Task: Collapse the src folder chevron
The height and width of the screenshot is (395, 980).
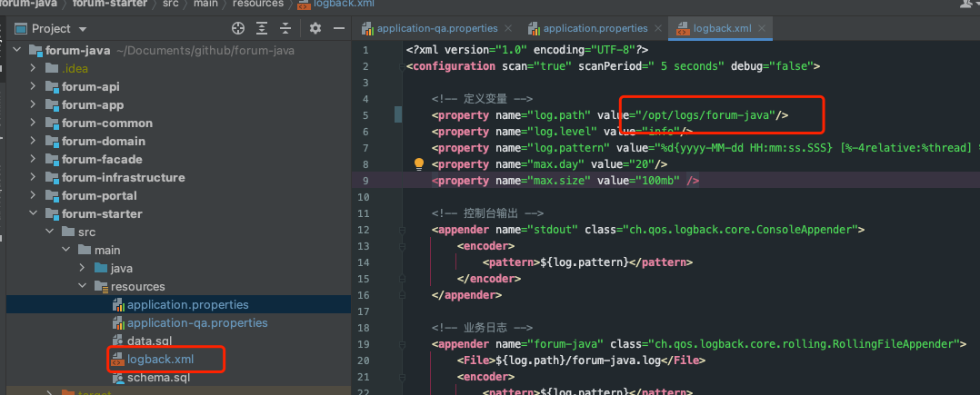Action: (49, 232)
